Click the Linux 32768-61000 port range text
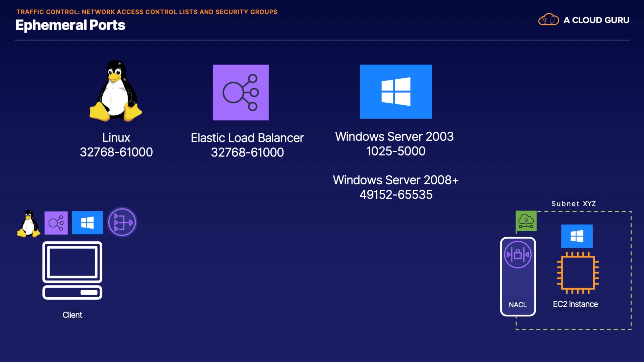The image size is (644, 362). [116, 152]
